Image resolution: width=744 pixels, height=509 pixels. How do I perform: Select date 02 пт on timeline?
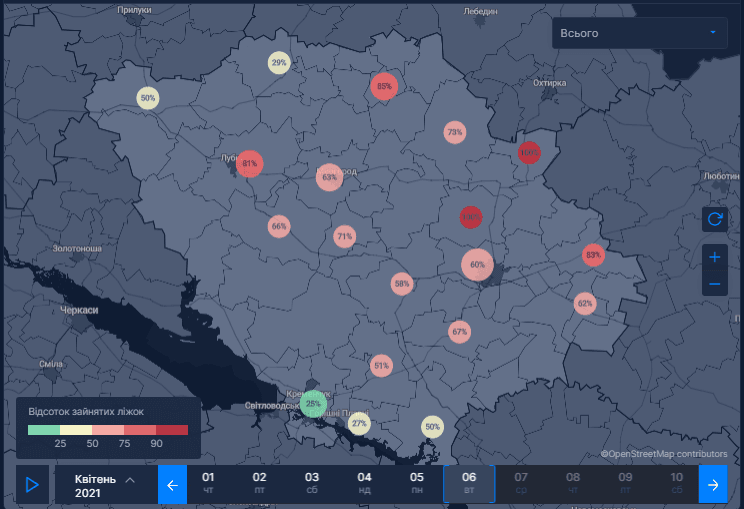click(x=260, y=483)
